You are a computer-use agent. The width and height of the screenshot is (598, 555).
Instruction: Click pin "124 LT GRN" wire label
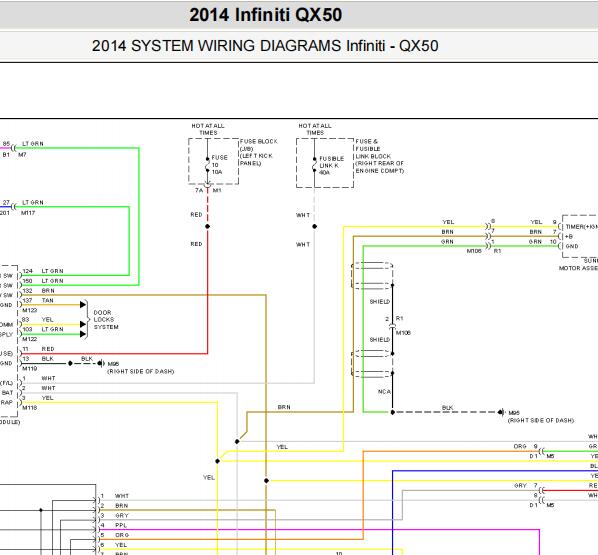pos(43,271)
